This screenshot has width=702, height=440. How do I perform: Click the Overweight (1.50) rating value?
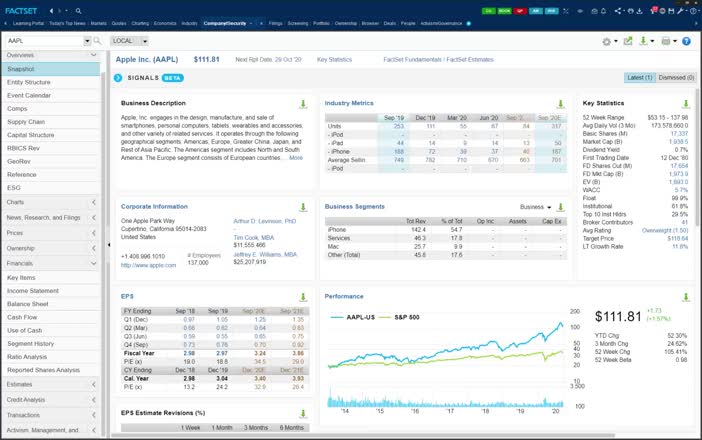point(665,231)
